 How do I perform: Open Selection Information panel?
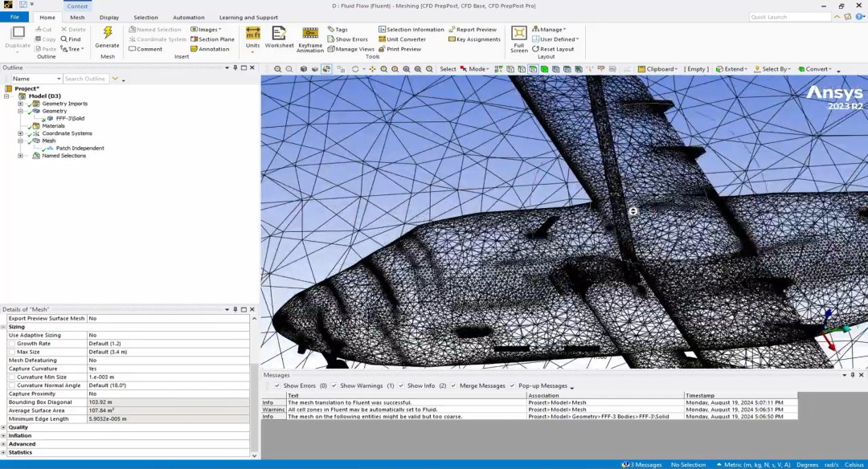[x=411, y=29]
